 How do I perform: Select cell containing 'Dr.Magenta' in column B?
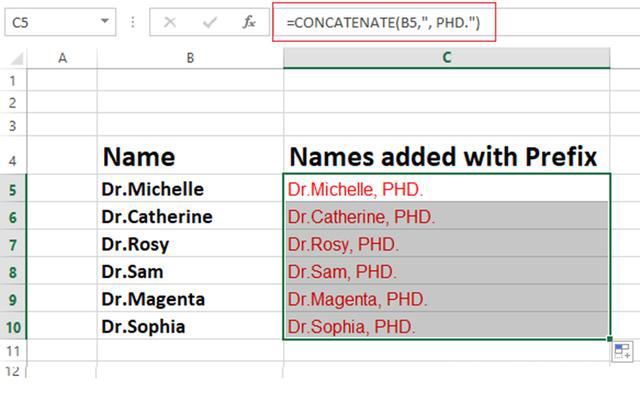[x=190, y=298]
